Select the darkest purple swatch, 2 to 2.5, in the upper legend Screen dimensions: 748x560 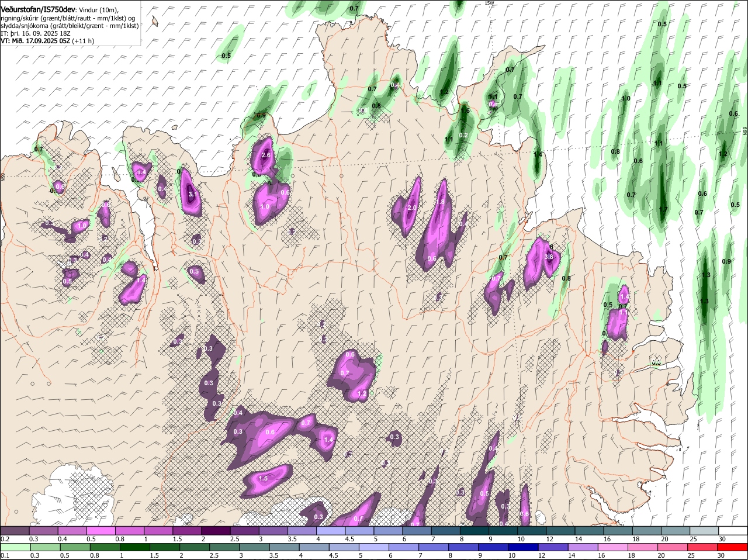[x=217, y=531]
